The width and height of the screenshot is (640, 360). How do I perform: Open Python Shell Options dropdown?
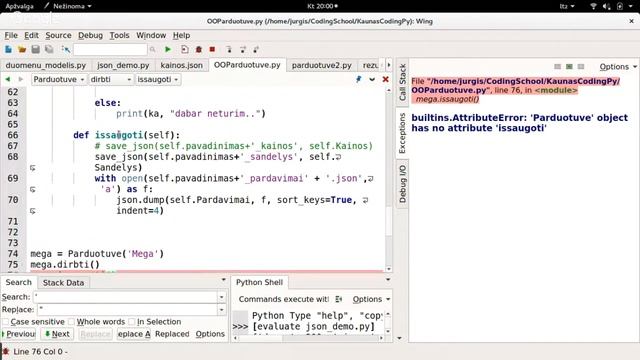pyautogui.click(x=371, y=299)
